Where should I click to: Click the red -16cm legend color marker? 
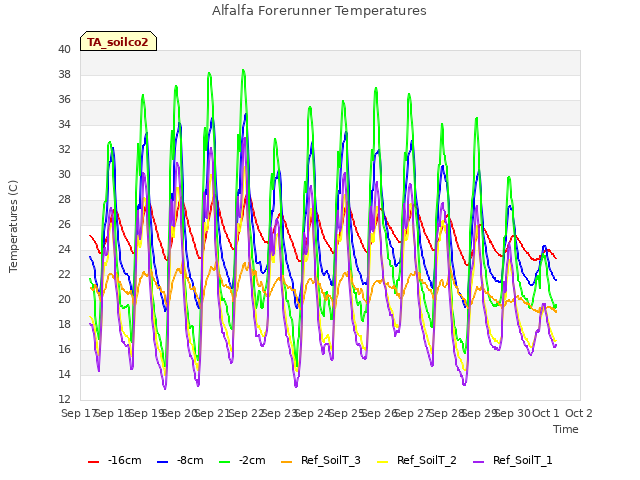point(93,462)
